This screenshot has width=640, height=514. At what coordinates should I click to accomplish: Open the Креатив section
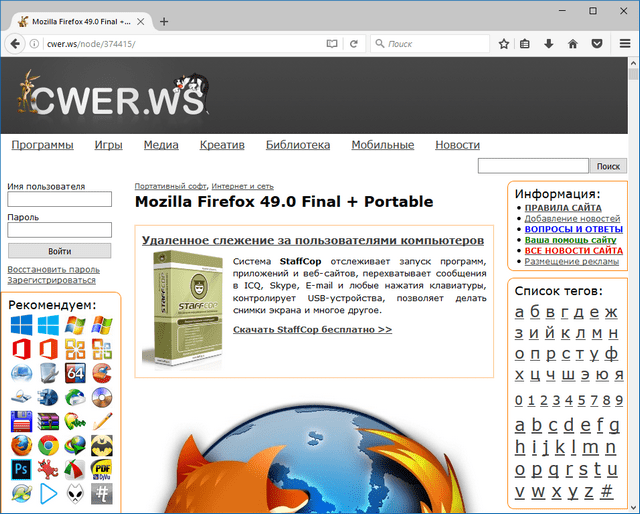pos(222,145)
